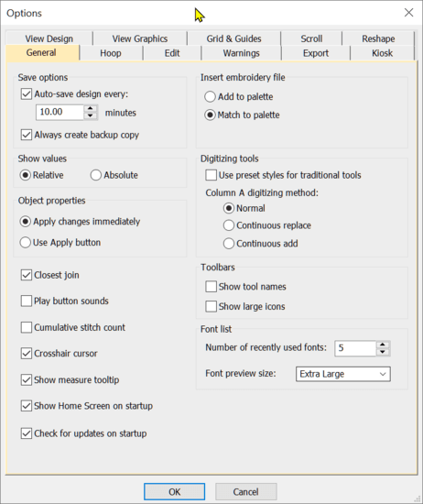
Task: Open the View Graphics tab
Action: (x=140, y=38)
